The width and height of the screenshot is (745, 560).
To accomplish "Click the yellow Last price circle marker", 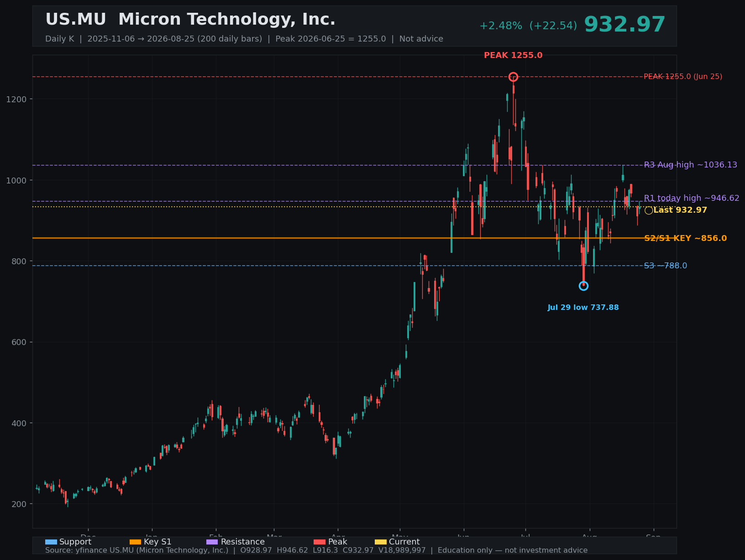I will [x=649, y=210].
